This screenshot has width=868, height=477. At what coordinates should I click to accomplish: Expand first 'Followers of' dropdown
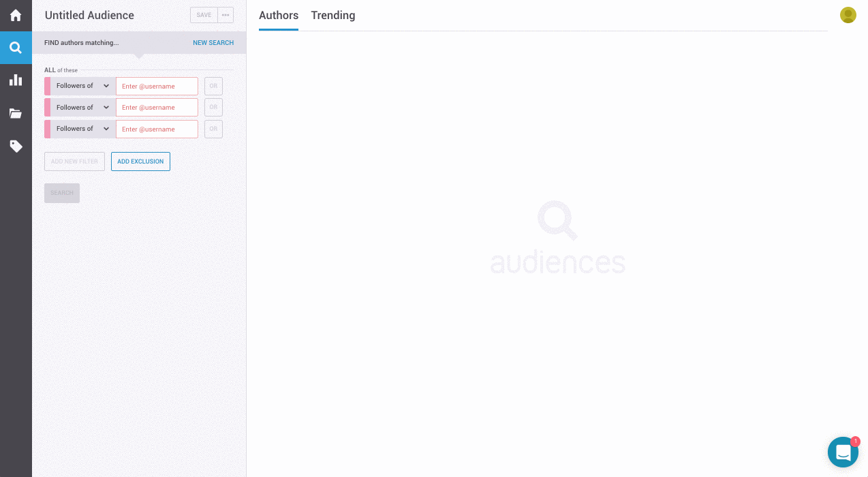(82, 86)
